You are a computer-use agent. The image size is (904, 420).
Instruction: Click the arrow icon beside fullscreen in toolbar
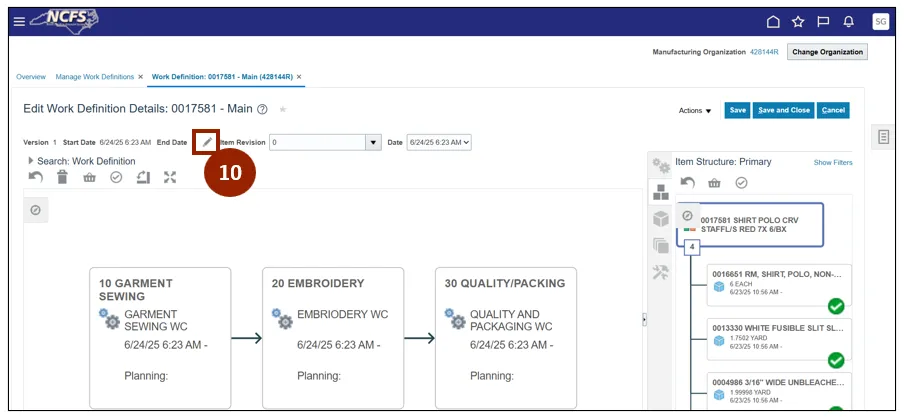point(143,178)
